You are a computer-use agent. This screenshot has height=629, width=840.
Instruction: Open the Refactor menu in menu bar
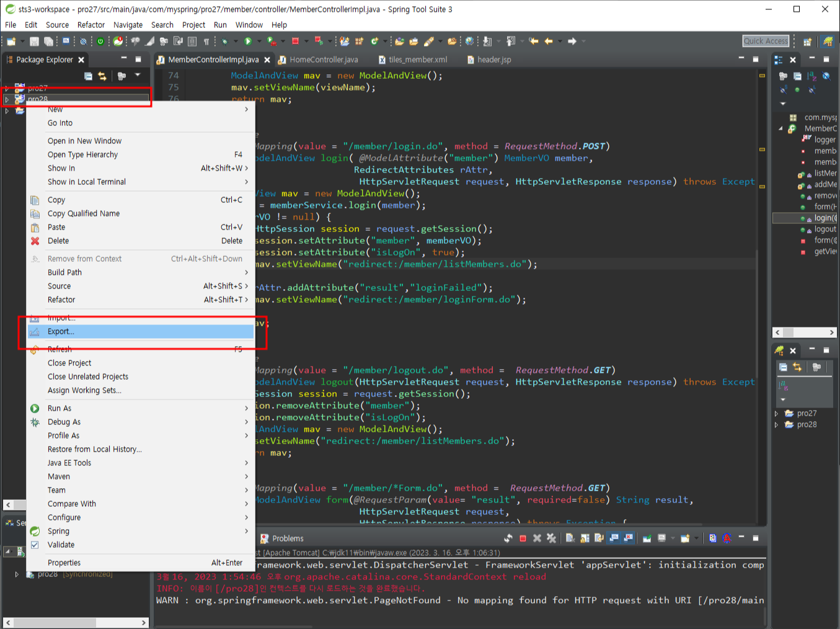pyautogui.click(x=91, y=25)
